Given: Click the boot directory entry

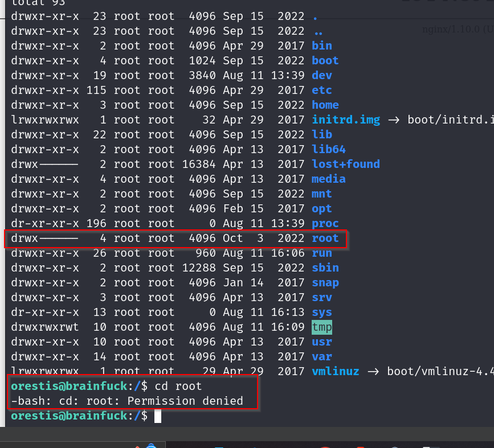Looking at the screenshot, I should click(x=325, y=60).
